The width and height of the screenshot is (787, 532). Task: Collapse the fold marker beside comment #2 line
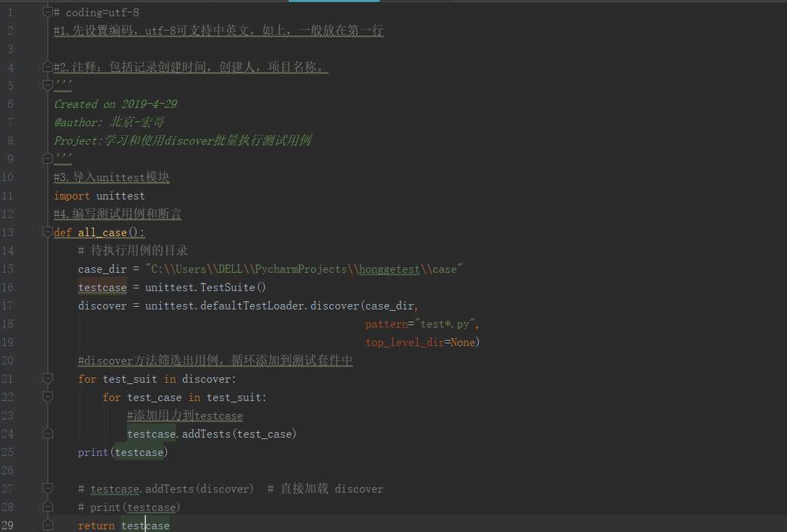pos(48,67)
